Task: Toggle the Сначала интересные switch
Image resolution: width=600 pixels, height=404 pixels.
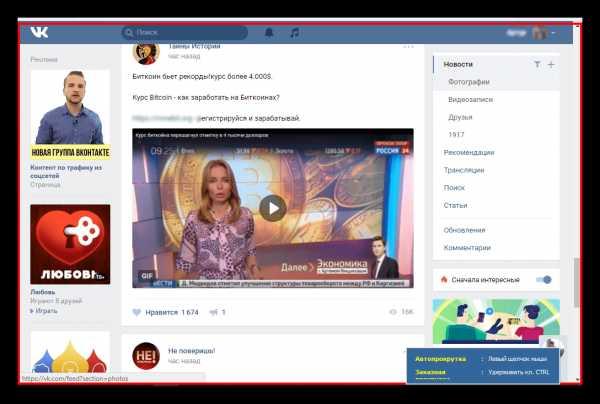Action: click(x=544, y=280)
